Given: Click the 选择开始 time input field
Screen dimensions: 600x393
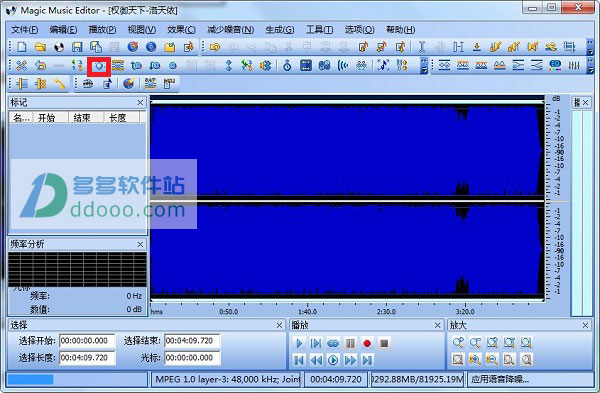Looking at the screenshot, I should click(x=87, y=341).
